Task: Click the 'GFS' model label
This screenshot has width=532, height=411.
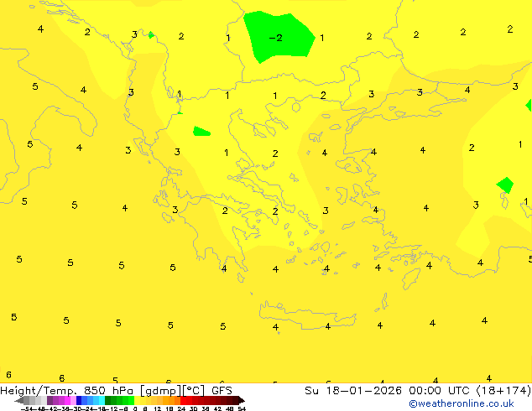Action: (222, 391)
